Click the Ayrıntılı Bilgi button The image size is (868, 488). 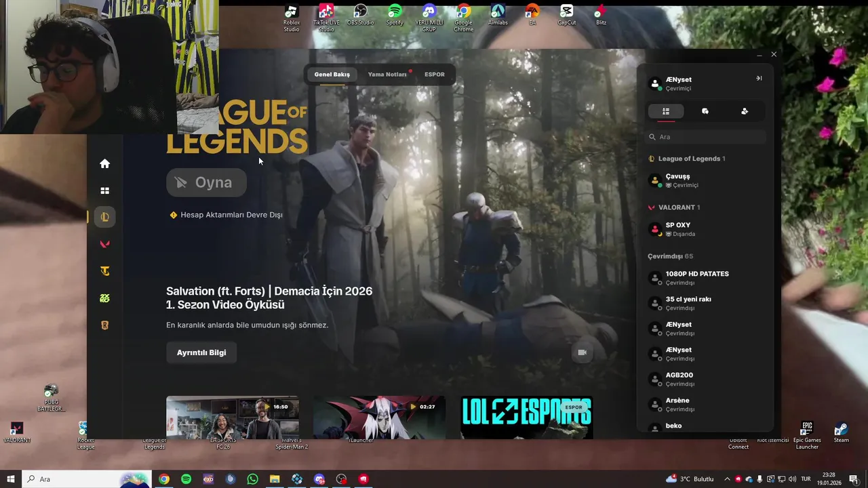coord(201,352)
